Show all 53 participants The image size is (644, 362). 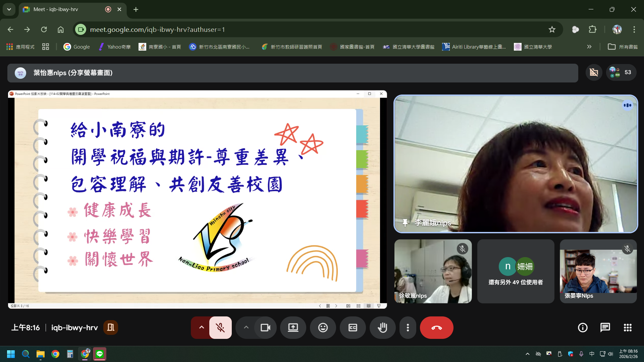coord(621,72)
